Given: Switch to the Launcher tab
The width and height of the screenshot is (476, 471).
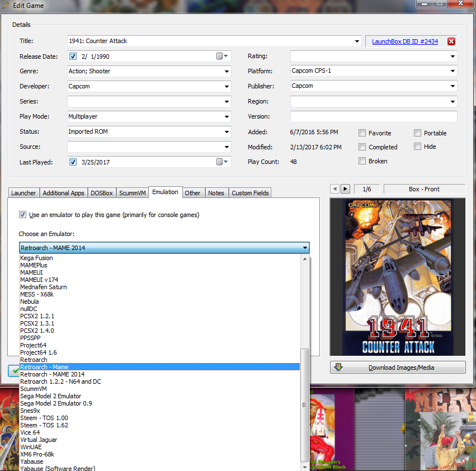Looking at the screenshot, I should pyautogui.click(x=23, y=193).
